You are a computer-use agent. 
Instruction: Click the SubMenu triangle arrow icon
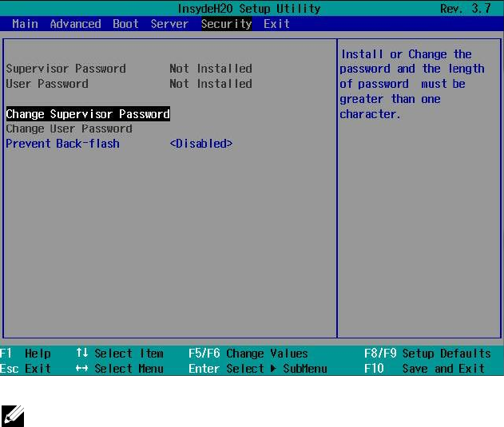[x=273, y=368]
